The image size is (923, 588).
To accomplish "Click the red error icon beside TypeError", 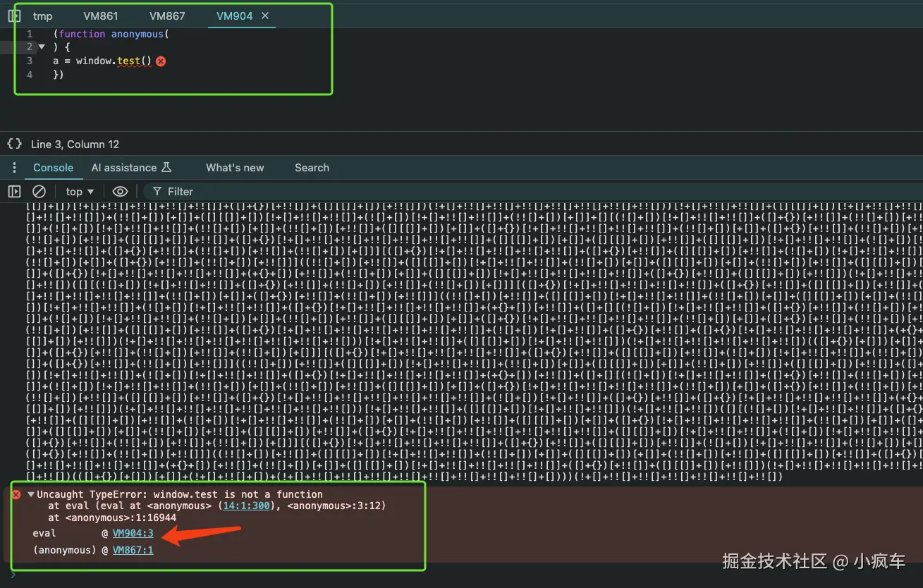I will coord(16,494).
